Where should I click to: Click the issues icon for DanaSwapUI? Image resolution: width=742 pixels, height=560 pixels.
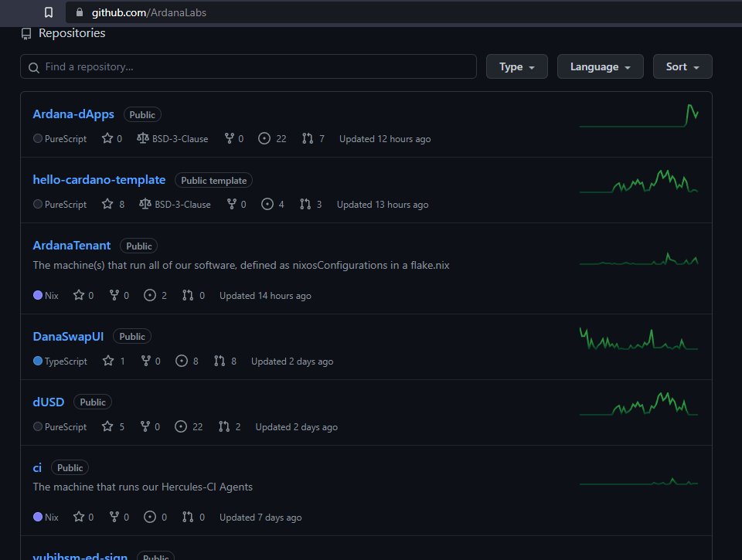point(181,361)
